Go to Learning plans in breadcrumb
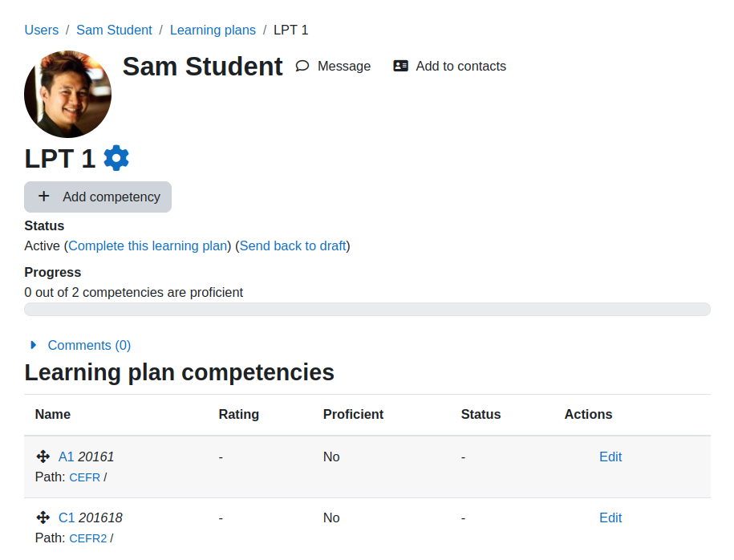The image size is (734, 560). coord(213,30)
